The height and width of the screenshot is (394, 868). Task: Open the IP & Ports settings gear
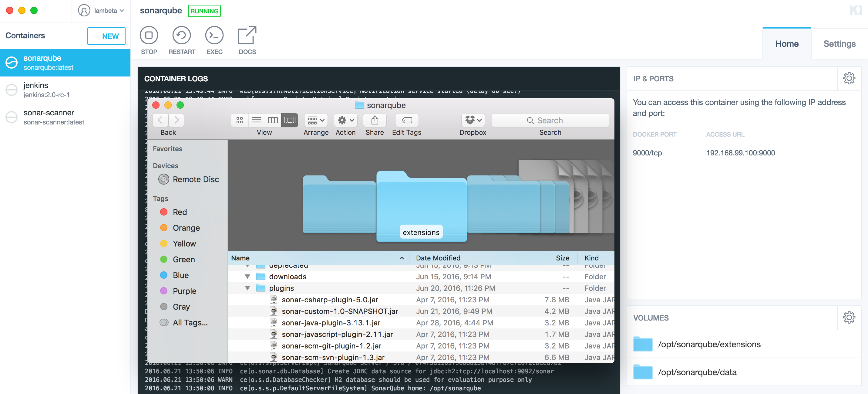pyautogui.click(x=849, y=78)
